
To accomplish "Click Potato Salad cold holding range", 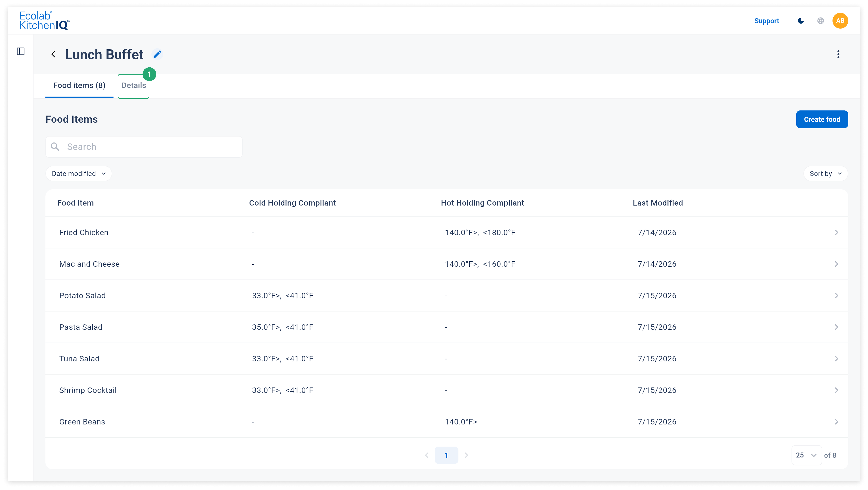I will [283, 295].
